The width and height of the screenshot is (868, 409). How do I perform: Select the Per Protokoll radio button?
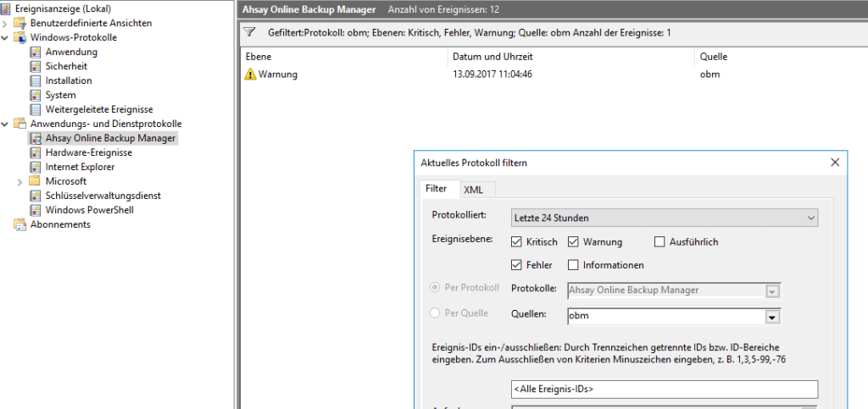[x=435, y=287]
